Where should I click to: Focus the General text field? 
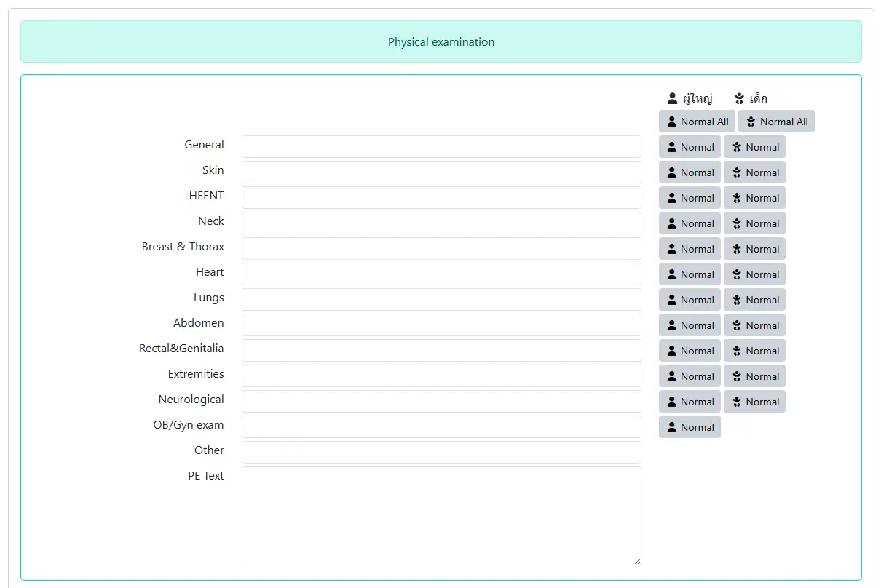pyautogui.click(x=441, y=146)
